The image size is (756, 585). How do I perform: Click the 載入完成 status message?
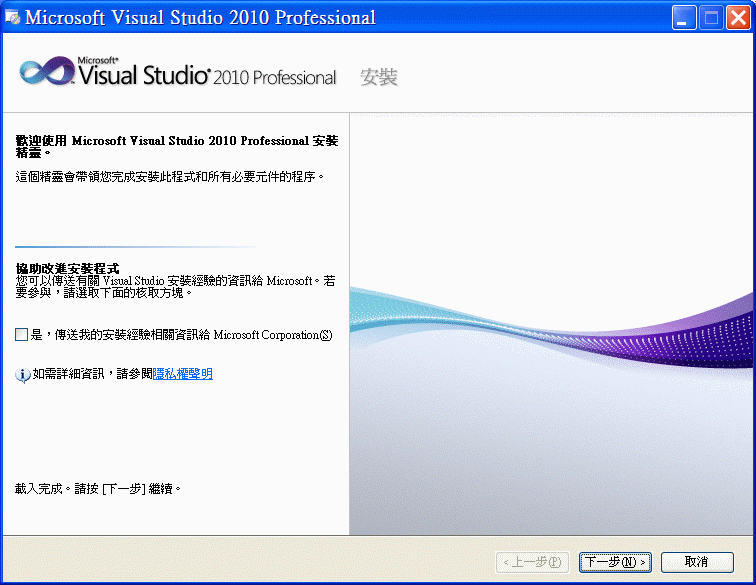[98, 489]
